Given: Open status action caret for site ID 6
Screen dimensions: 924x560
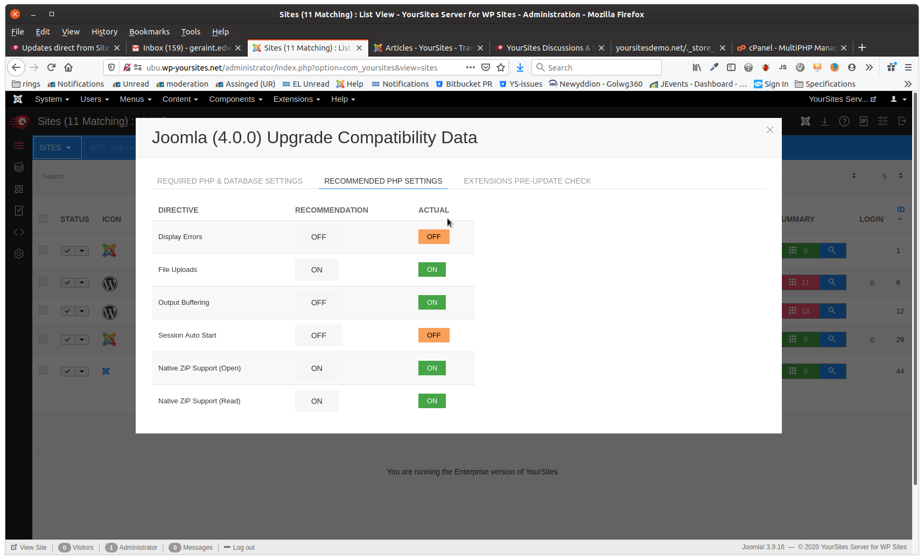Looking at the screenshot, I should [82, 283].
